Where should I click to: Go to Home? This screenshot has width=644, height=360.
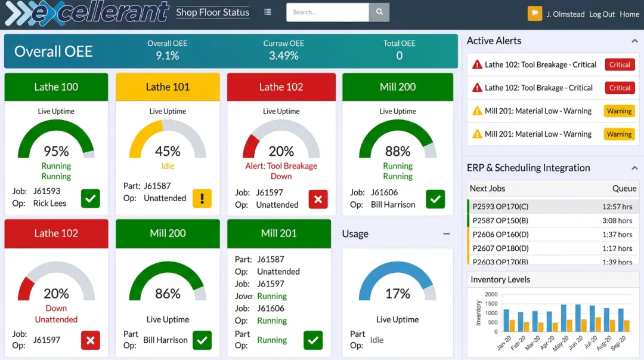tap(629, 14)
